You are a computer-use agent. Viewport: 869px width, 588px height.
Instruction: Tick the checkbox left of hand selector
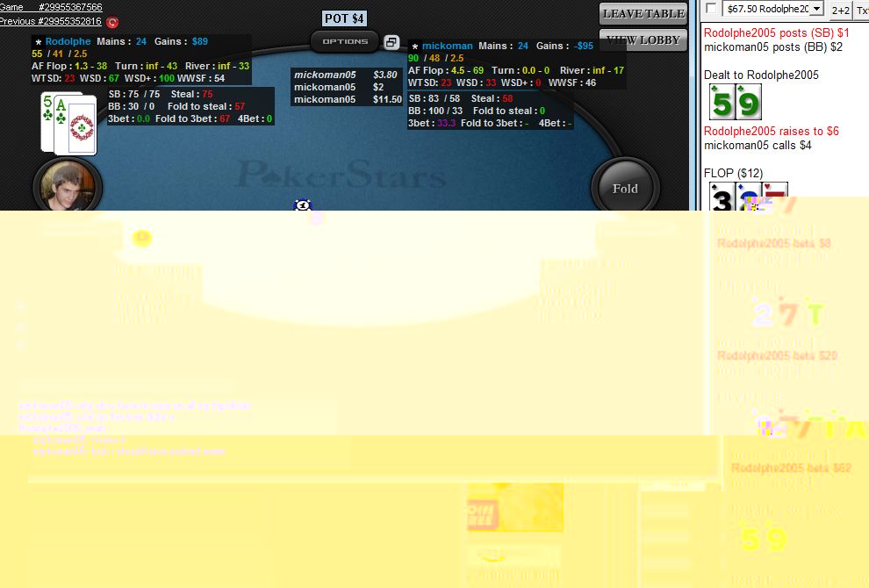(x=711, y=8)
